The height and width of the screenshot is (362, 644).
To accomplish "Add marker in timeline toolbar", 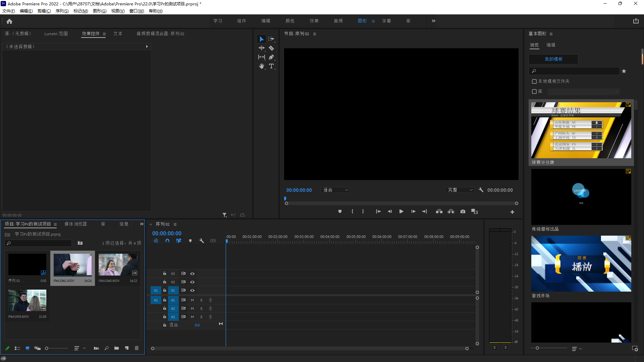I will tap(190, 241).
